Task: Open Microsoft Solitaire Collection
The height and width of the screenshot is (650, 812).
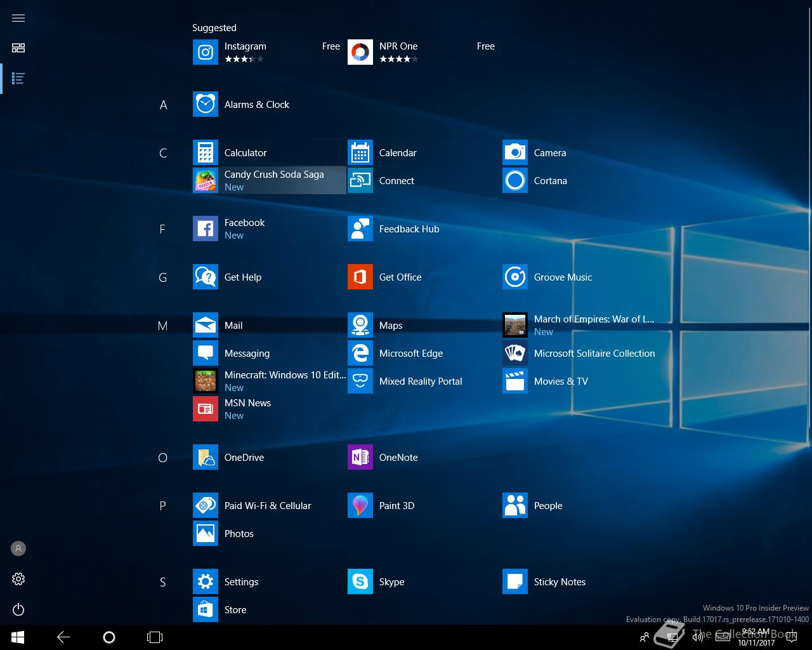Action: 579,353
